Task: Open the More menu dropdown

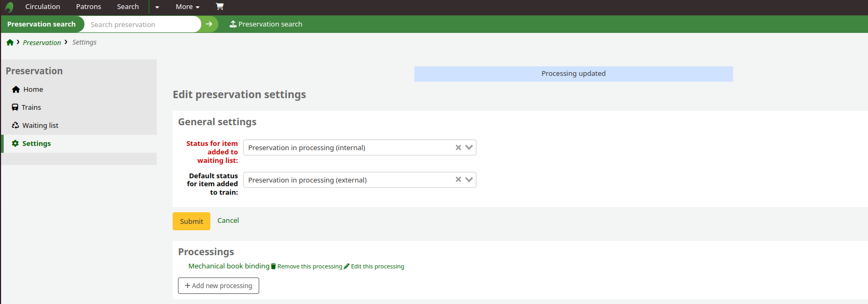Action: (187, 7)
